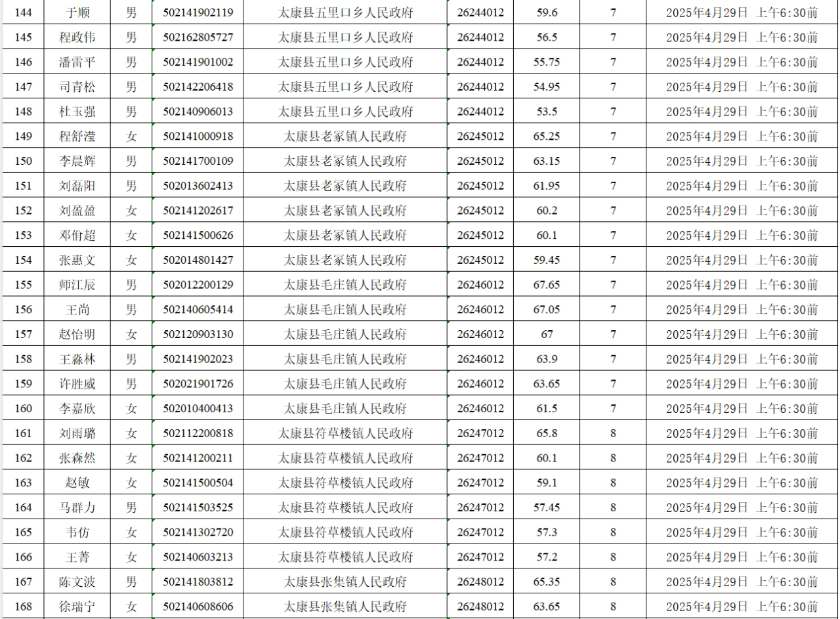Select the name cell 刘雨璐

[x=77, y=433]
